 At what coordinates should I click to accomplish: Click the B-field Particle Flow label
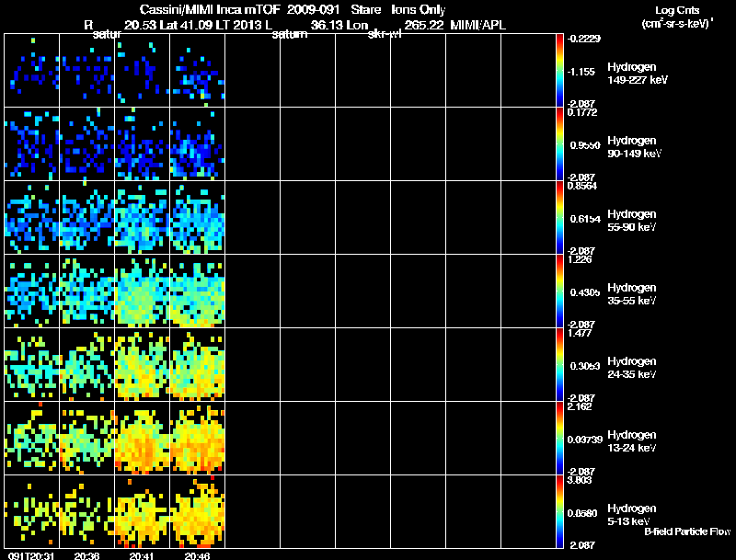[686, 531]
